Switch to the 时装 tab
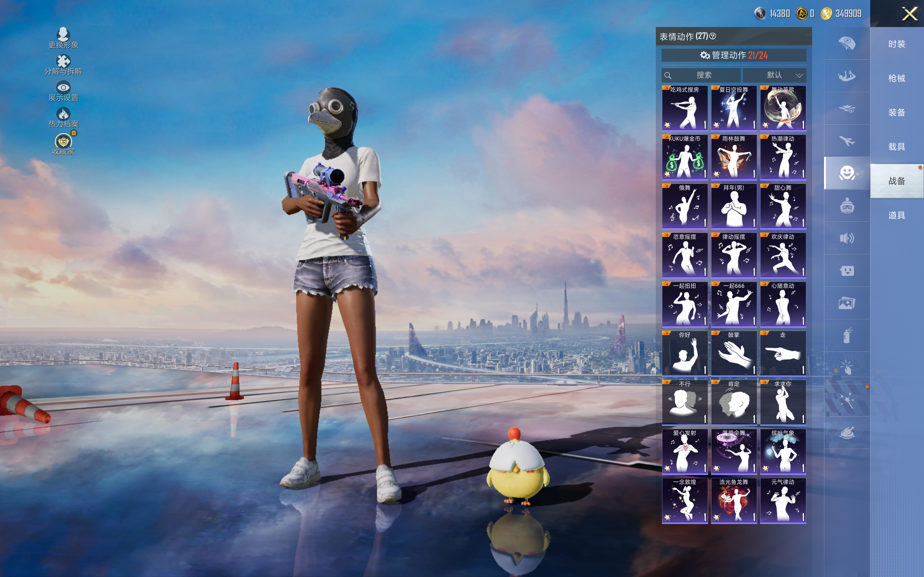Screen dimensions: 924x577 896,44
